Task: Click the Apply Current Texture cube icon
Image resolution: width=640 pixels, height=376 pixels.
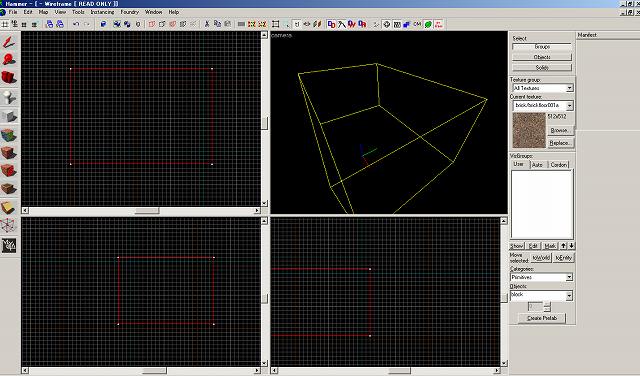Action: pyautogui.click(x=9, y=153)
